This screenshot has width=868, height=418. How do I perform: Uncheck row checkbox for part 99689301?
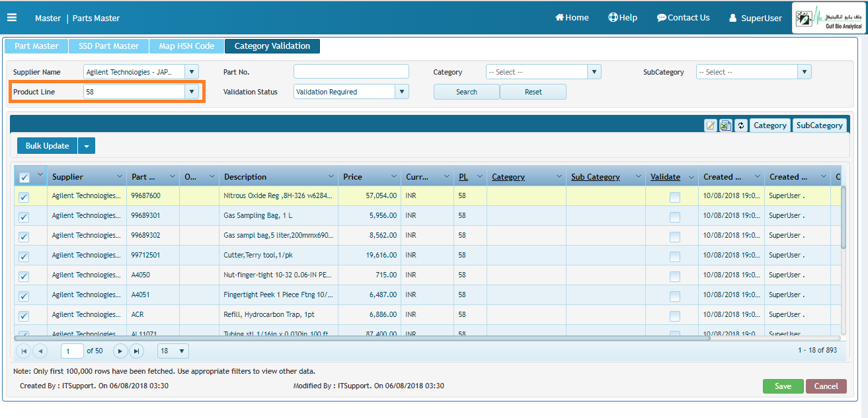point(24,217)
